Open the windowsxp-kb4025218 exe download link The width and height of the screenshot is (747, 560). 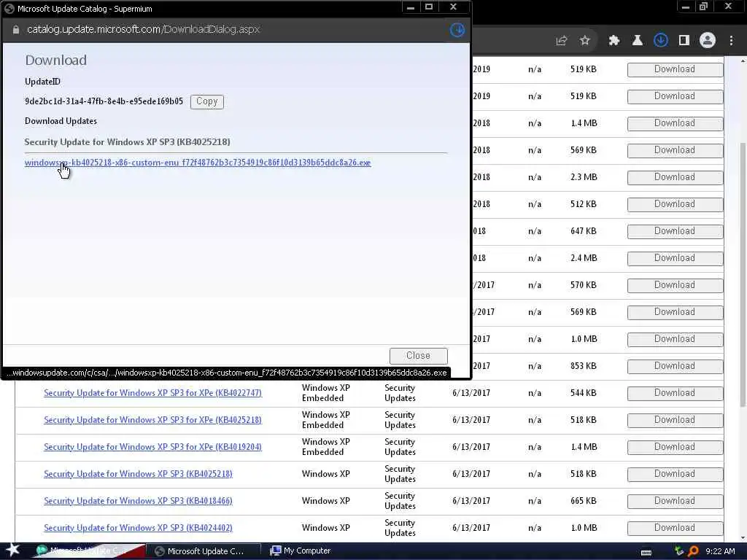coord(198,163)
